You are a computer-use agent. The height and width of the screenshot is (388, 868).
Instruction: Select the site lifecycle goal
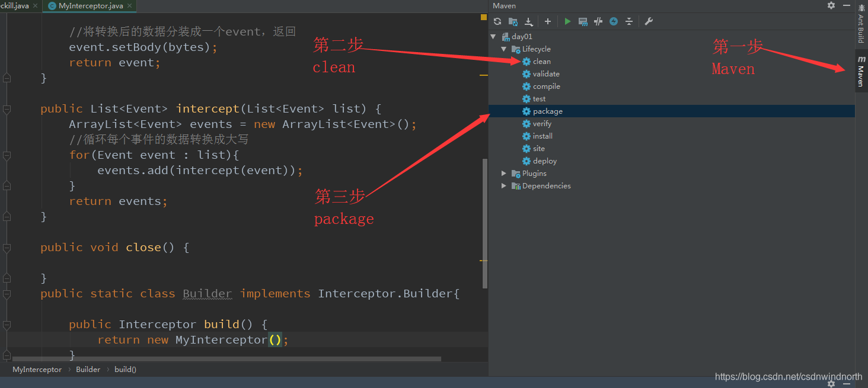538,149
